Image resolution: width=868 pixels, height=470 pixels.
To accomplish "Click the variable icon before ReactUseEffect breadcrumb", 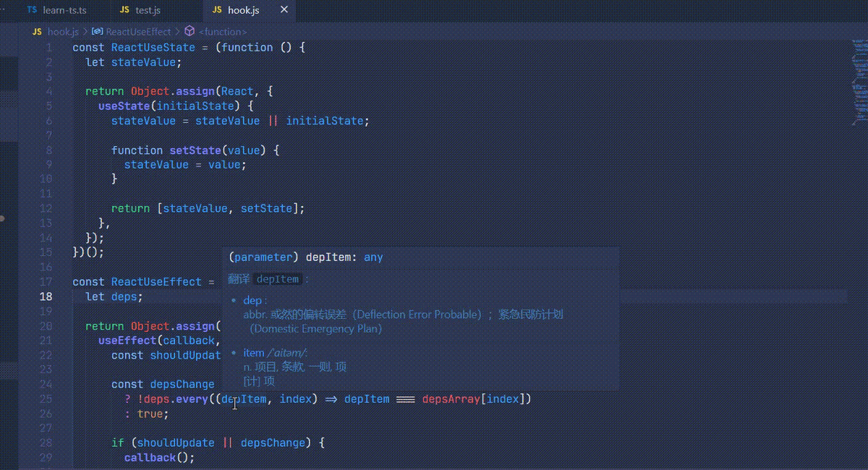I will pyautogui.click(x=97, y=32).
